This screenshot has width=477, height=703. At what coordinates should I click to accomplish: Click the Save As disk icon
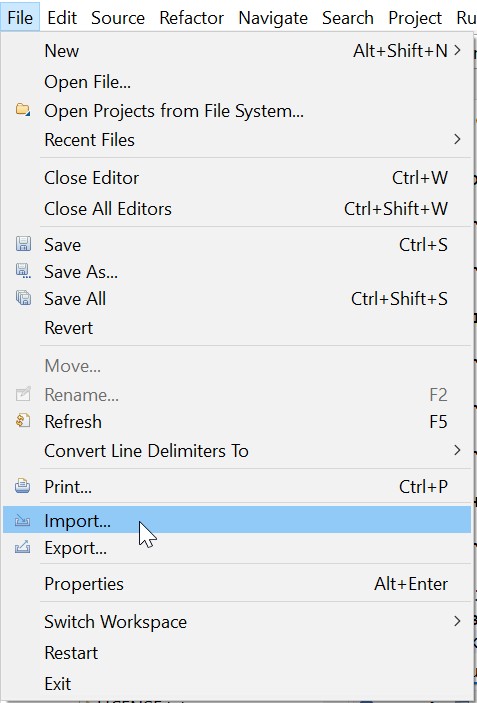(x=23, y=271)
